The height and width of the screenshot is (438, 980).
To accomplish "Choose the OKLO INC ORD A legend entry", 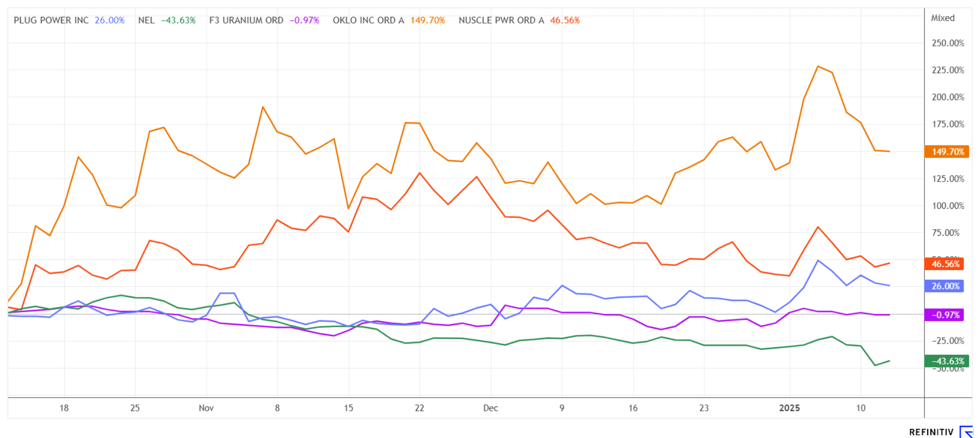I will (x=368, y=20).
